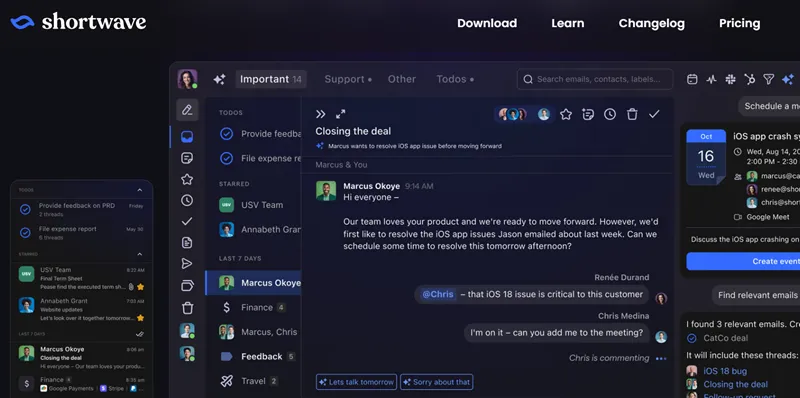
Task: Open the Travel bundle
Action: pyautogui.click(x=253, y=381)
